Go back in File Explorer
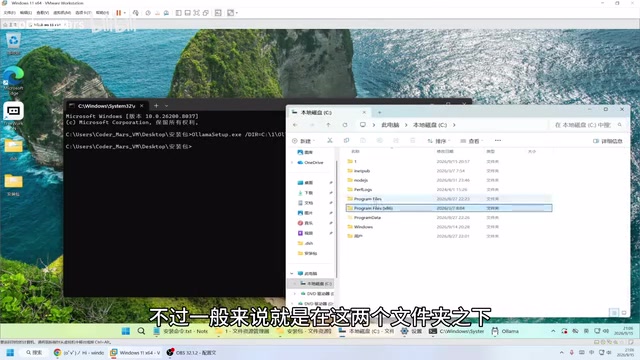Viewport: 640px width, 360px height. [x=295, y=125]
